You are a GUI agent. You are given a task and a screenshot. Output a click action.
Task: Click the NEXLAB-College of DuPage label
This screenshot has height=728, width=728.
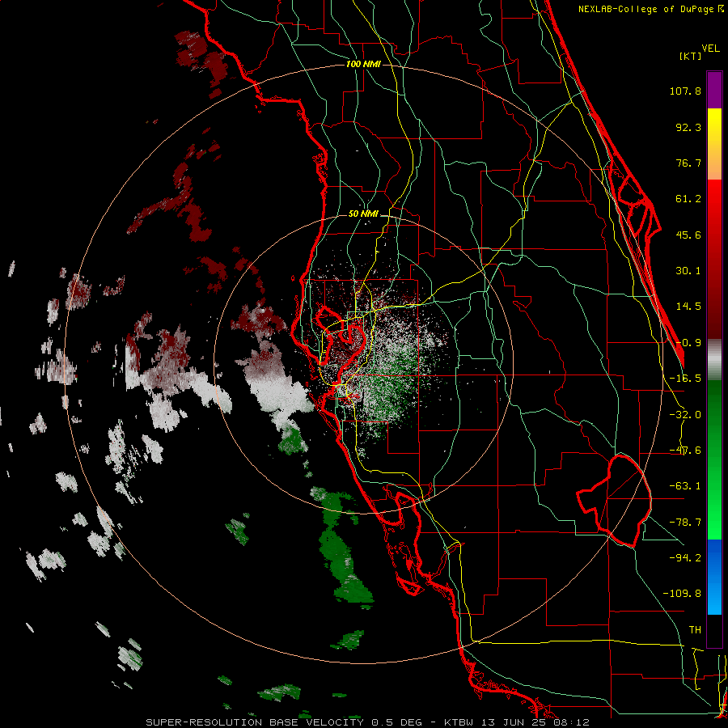(x=647, y=9)
